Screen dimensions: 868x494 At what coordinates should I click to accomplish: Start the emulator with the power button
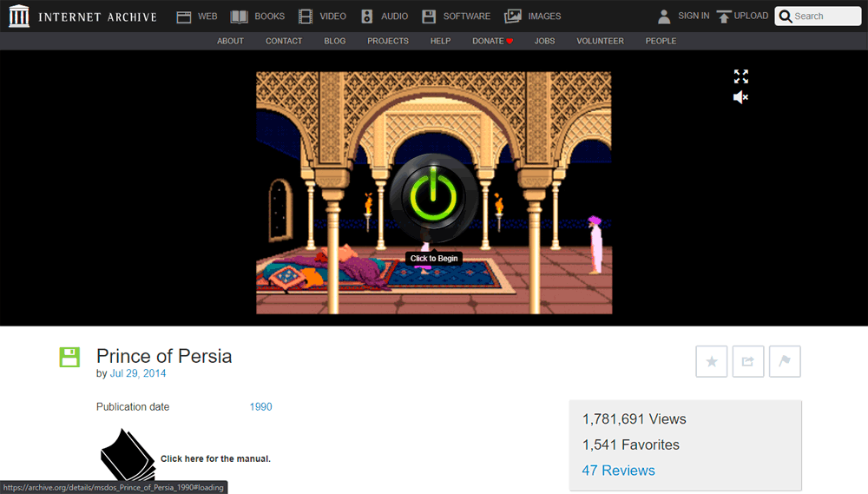coord(433,197)
